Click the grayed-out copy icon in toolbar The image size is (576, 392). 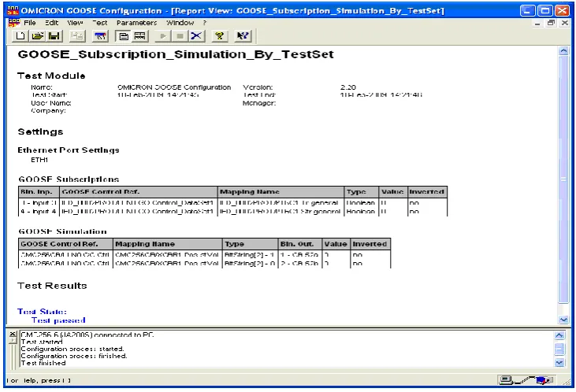point(77,35)
